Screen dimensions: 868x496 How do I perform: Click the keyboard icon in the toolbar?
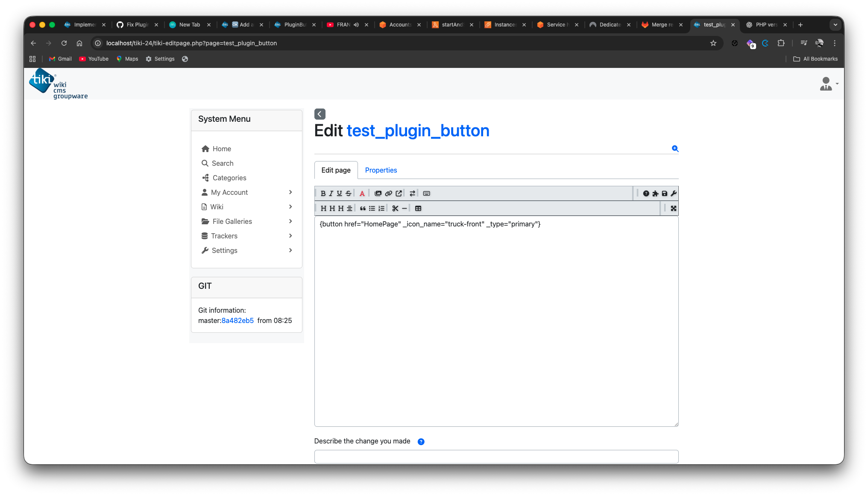[426, 194]
